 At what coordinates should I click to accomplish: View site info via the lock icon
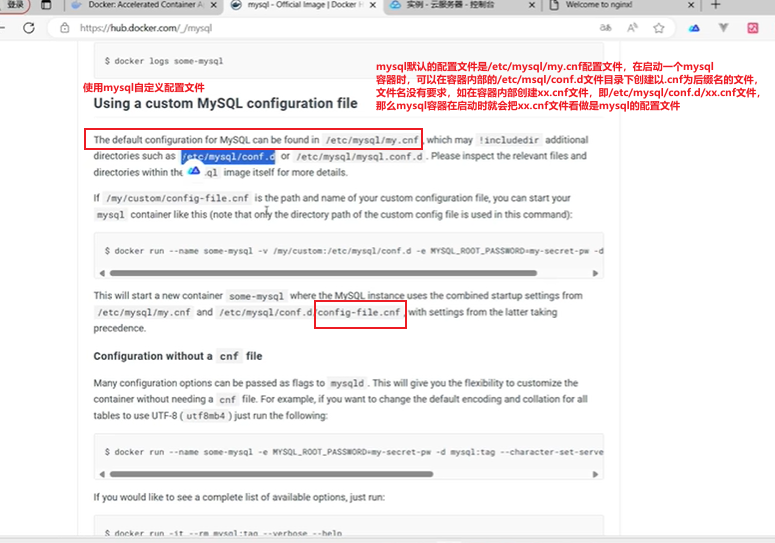[x=65, y=28]
